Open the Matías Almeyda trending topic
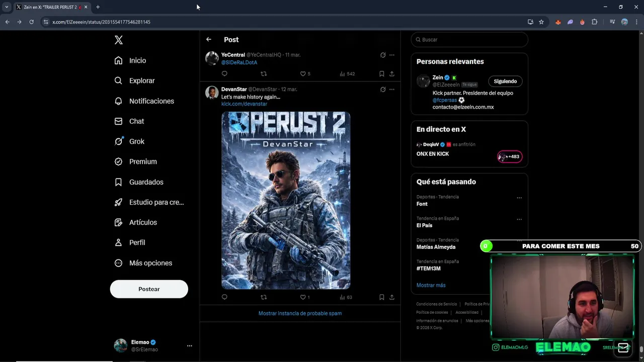 [x=436, y=247]
